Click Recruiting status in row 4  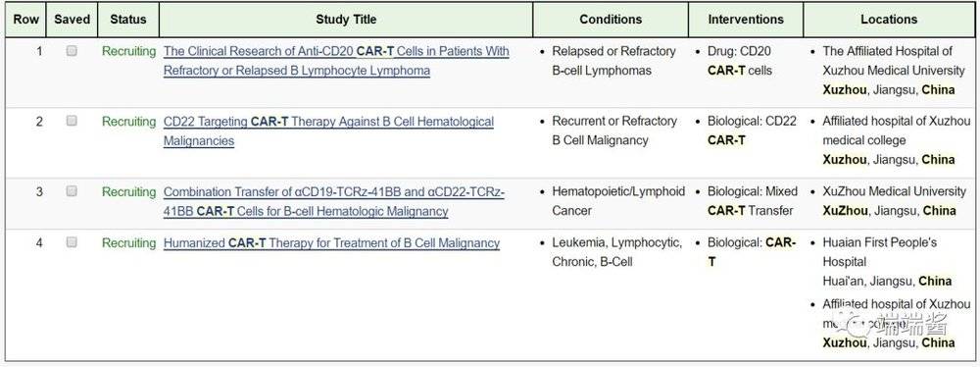pyautogui.click(x=128, y=243)
